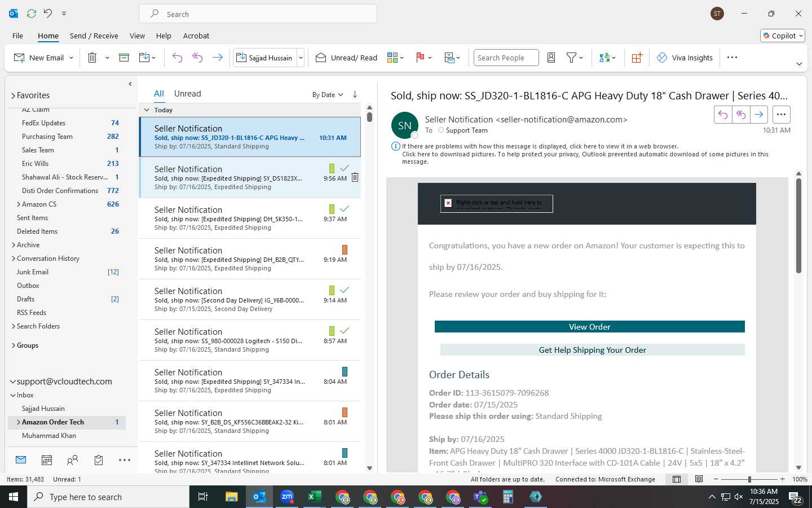The image size is (812, 508).
Task: Click the View Order button in the email
Action: (x=590, y=327)
